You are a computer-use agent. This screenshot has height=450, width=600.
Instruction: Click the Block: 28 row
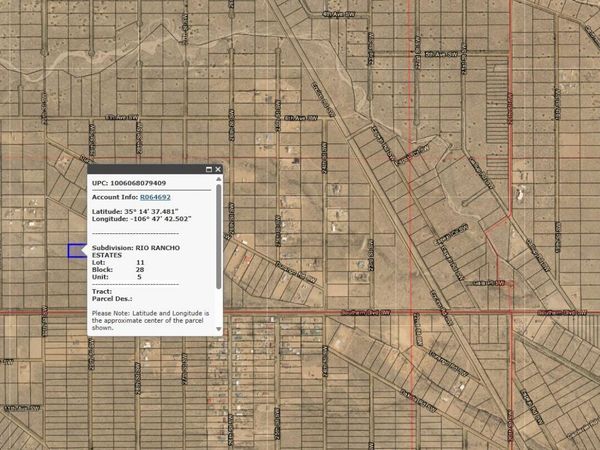tap(118, 270)
